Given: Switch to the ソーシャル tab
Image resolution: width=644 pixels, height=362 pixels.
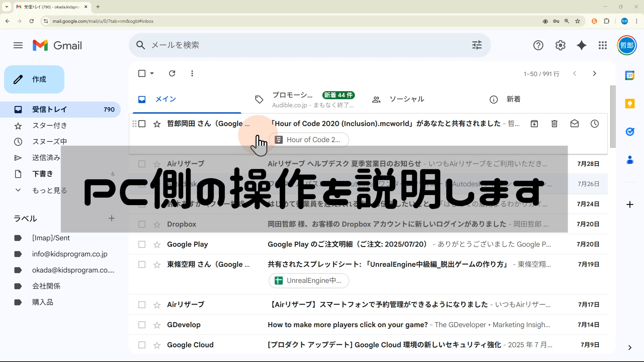Looking at the screenshot, I should (x=407, y=99).
